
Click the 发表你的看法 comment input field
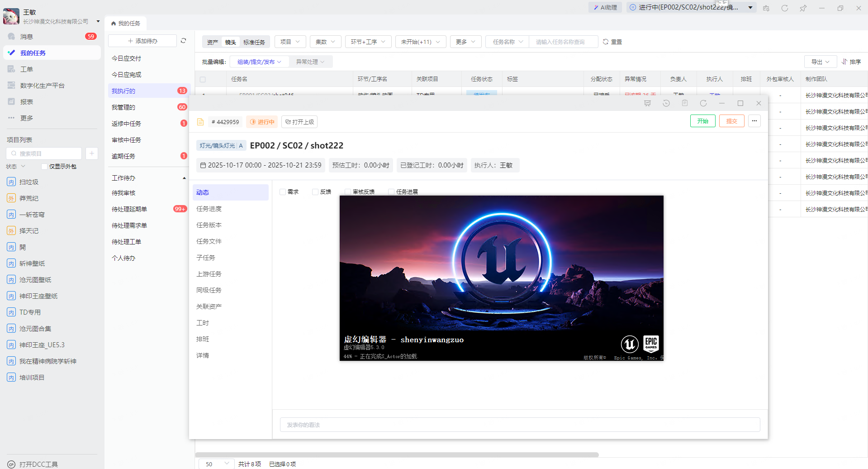pyautogui.click(x=519, y=425)
